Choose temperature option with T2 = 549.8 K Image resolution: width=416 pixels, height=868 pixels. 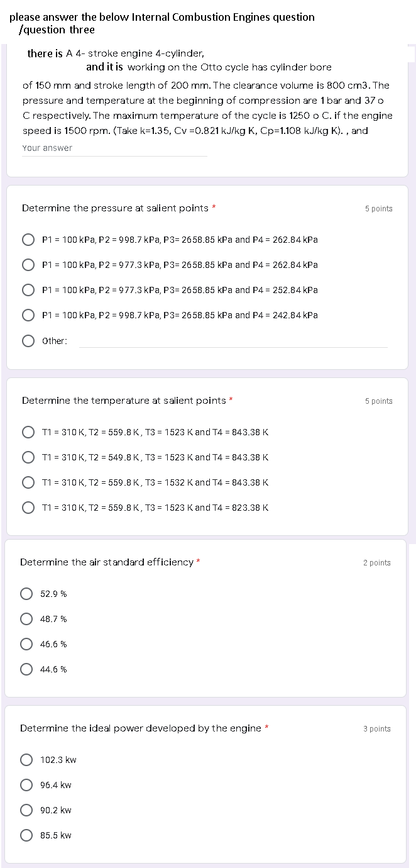[x=28, y=457]
